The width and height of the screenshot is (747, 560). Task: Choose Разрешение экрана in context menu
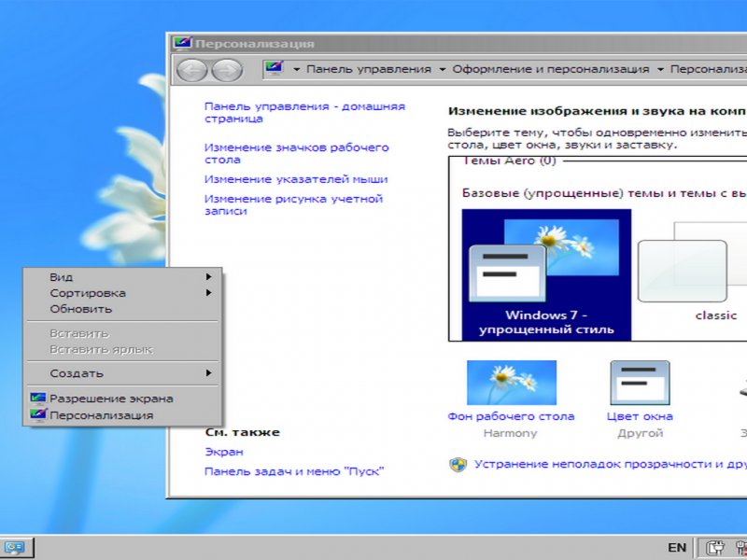pyautogui.click(x=122, y=399)
